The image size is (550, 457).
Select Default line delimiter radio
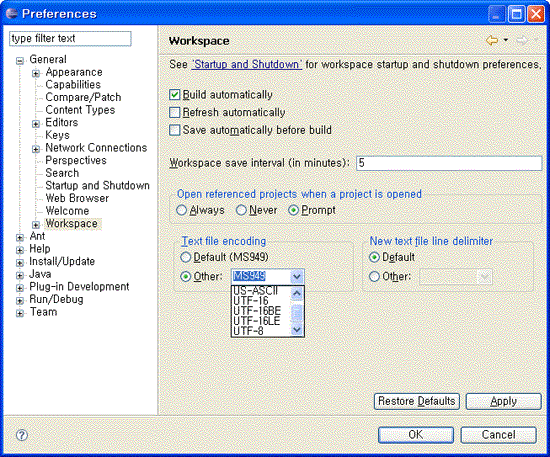click(x=374, y=257)
